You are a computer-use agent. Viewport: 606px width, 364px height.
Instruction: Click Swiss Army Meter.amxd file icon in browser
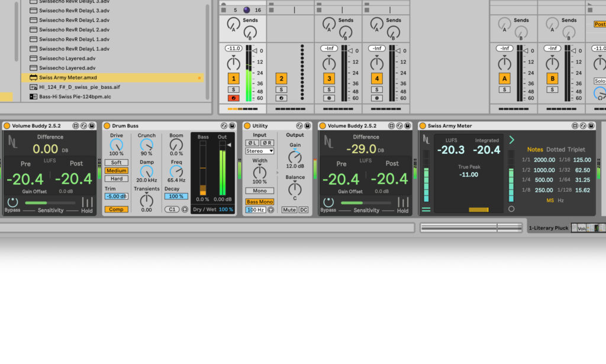coord(34,78)
